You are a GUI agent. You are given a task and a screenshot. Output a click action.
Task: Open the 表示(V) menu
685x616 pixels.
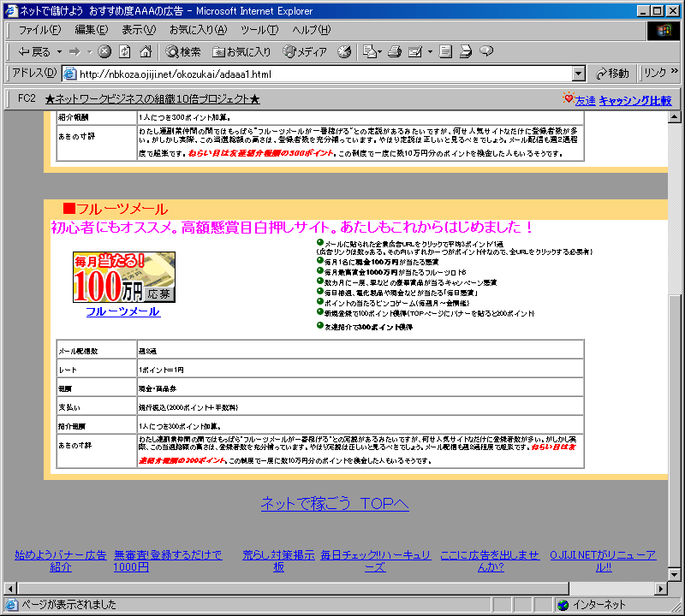coord(139,30)
